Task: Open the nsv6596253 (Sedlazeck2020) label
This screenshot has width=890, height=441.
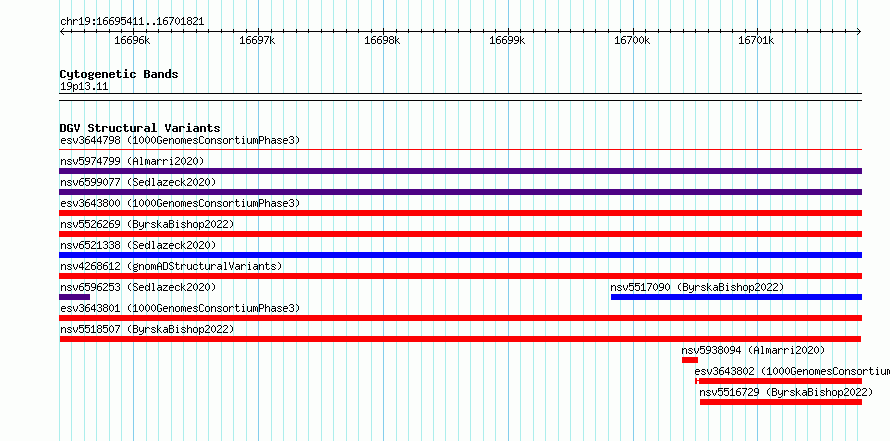Action: coord(138,287)
